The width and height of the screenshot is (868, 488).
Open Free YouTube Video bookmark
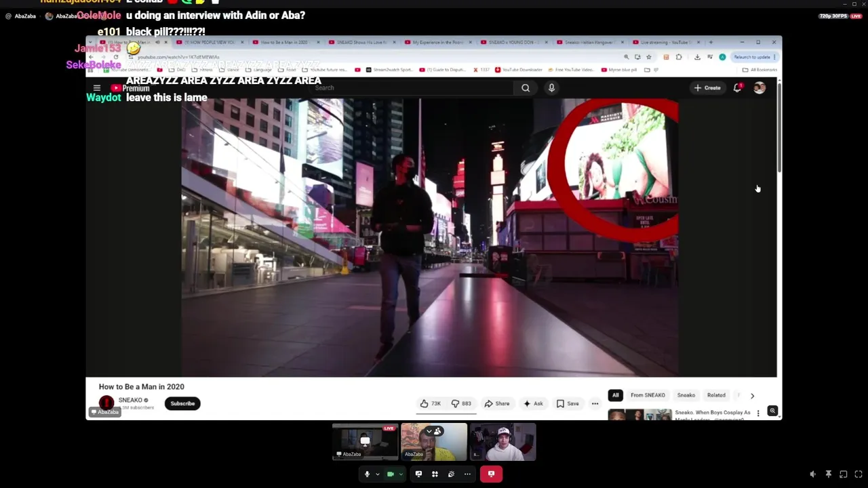pos(570,70)
